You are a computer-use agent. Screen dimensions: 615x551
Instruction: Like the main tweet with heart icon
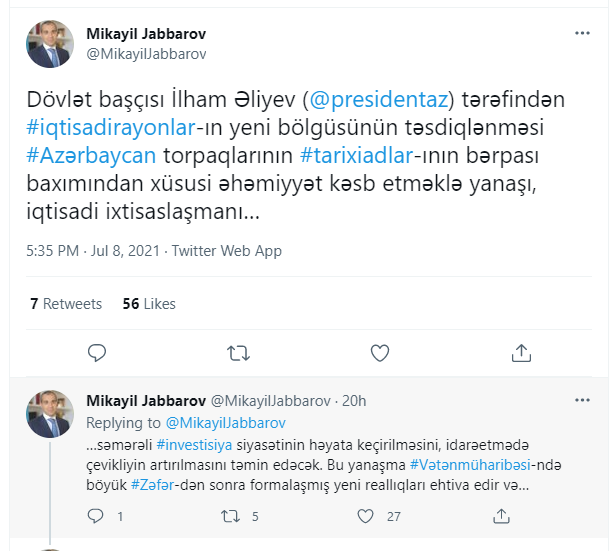[x=380, y=353]
